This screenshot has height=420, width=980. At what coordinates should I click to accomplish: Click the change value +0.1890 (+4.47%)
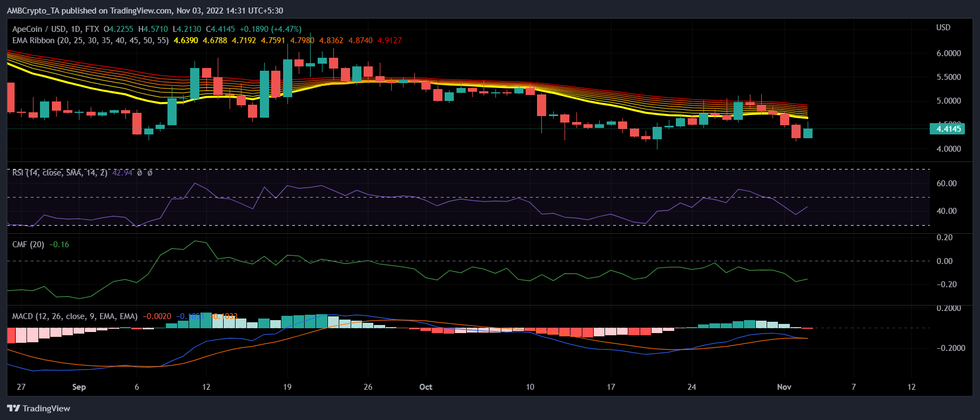pyautogui.click(x=271, y=29)
